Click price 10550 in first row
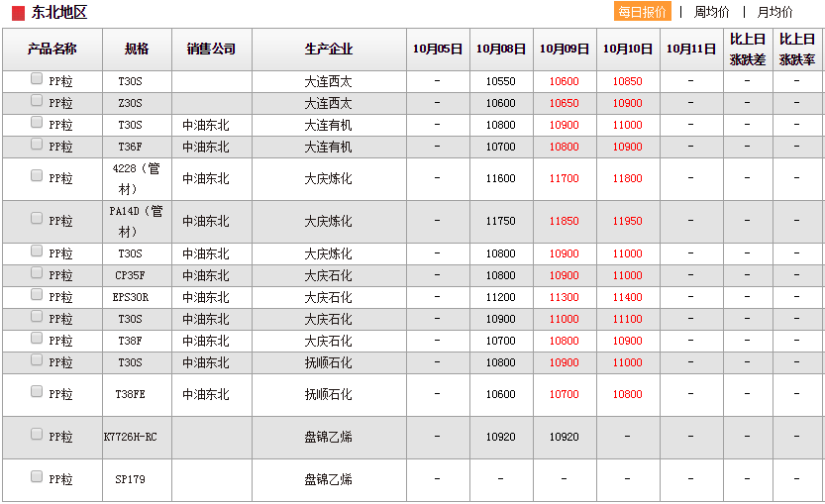The height and width of the screenshot is (504, 825). click(x=501, y=81)
